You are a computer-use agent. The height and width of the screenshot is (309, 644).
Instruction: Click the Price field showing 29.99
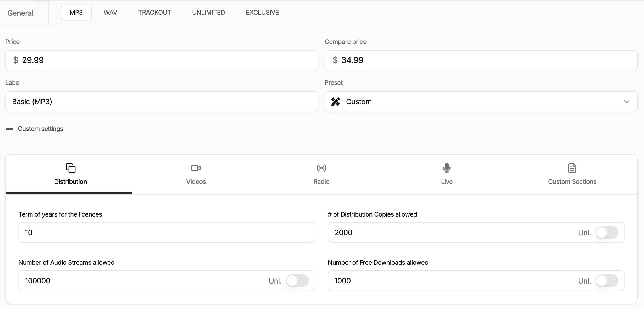tap(162, 60)
